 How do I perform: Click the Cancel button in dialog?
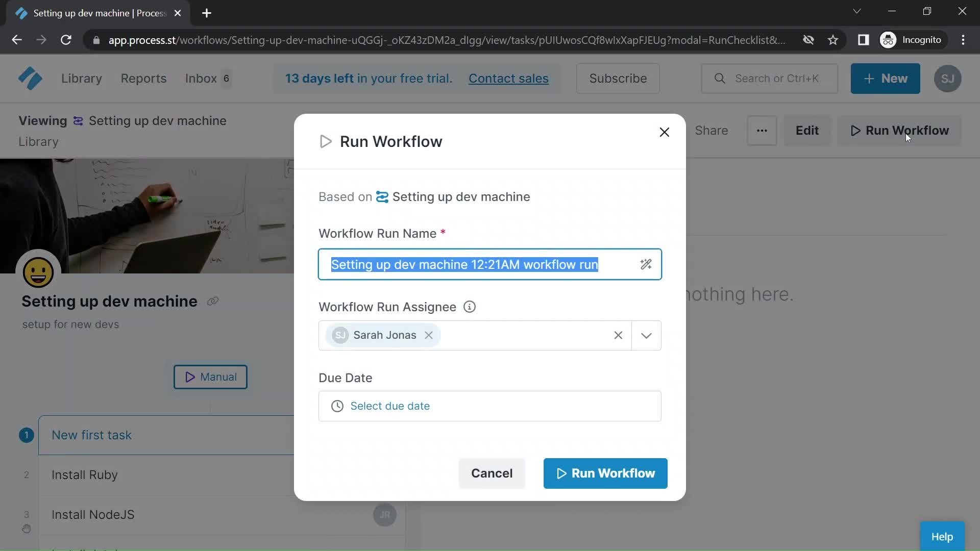coord(492,473)
